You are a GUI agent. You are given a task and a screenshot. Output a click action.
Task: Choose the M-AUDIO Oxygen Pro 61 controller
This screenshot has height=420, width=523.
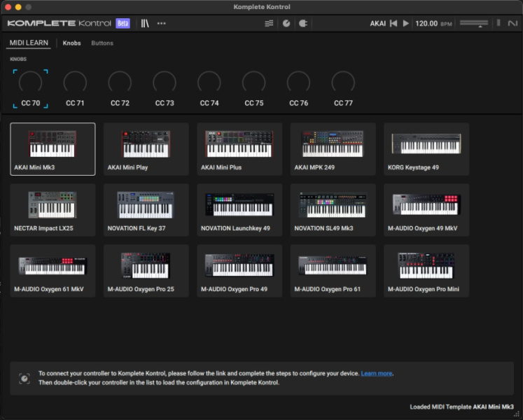tap(333, 271)
